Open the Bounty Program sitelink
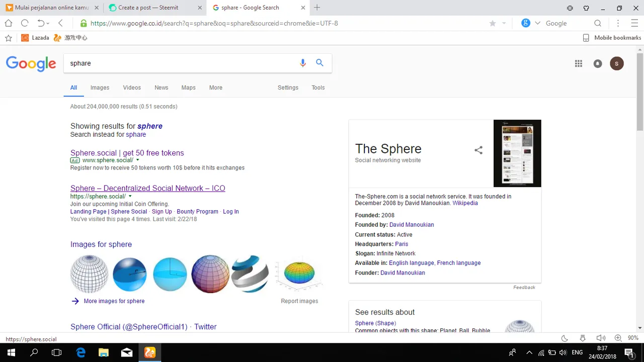Screen dimensions: 644x362 tap(197, 212)
